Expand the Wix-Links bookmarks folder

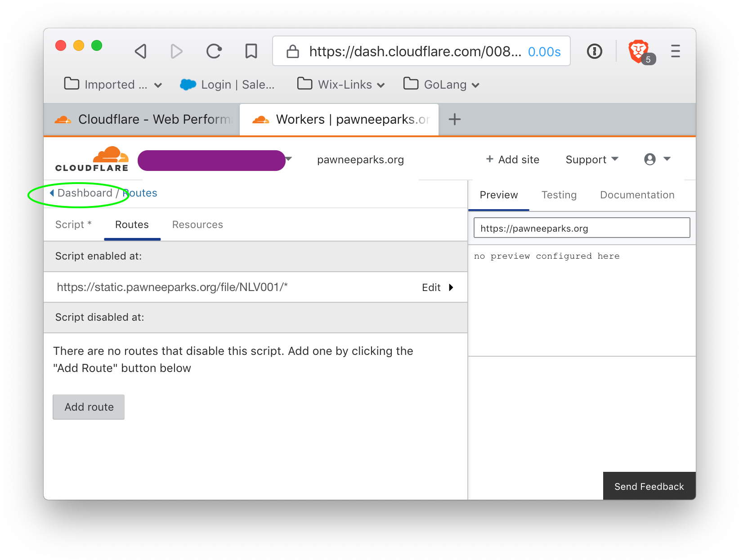click(x=341, y=85)
